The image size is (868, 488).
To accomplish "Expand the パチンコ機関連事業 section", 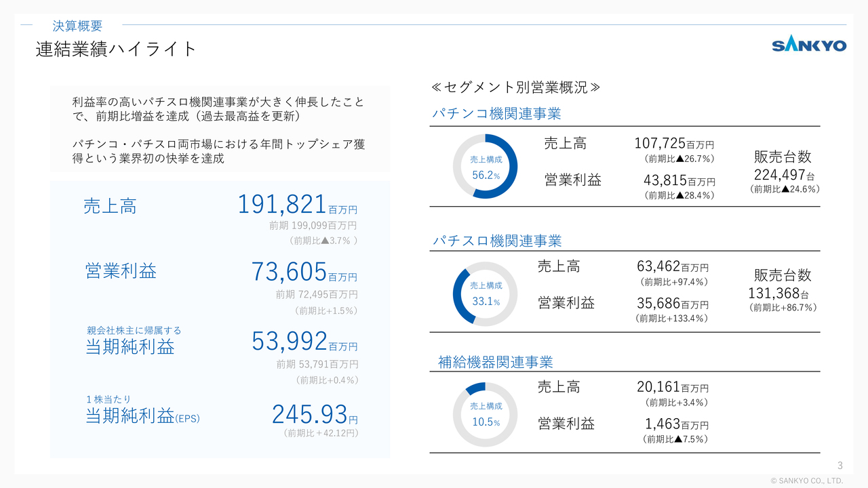I will tap(496, 114).
